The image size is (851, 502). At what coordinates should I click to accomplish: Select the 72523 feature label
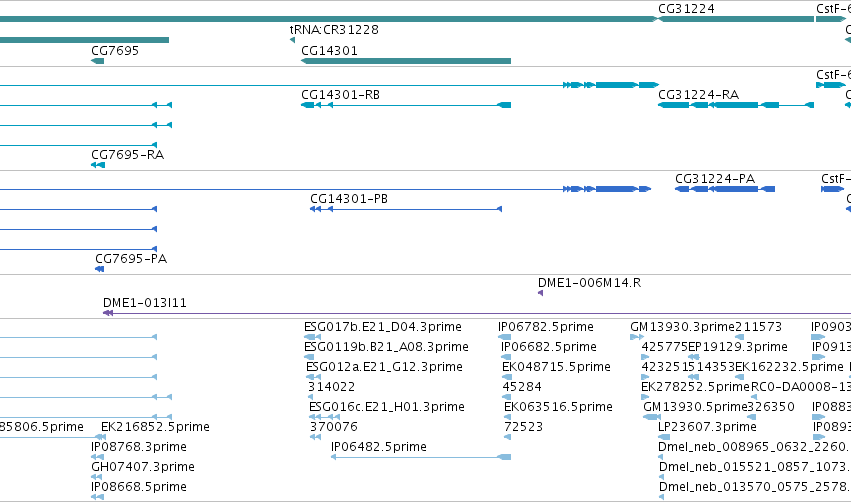[523, 427]
